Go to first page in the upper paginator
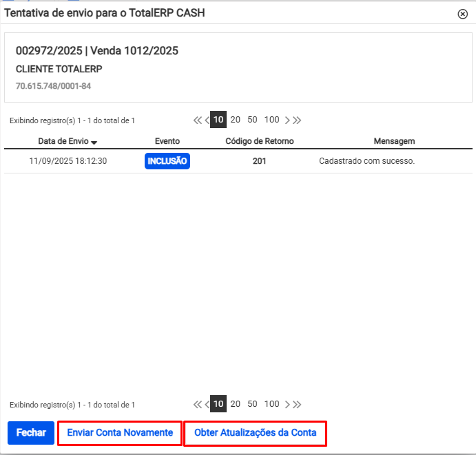The width and height of the screenshot is (476, 455). pyautogui.click(x=198, y=120)
